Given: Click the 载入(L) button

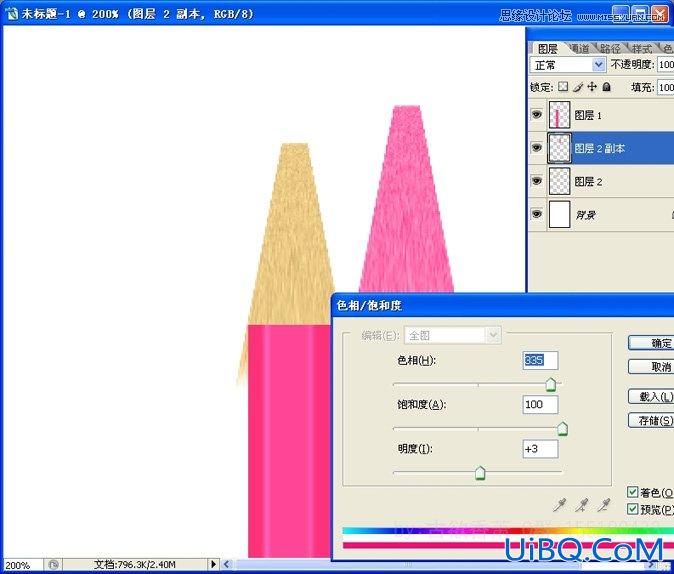Looking at the screenshot, I should [651, 396].
